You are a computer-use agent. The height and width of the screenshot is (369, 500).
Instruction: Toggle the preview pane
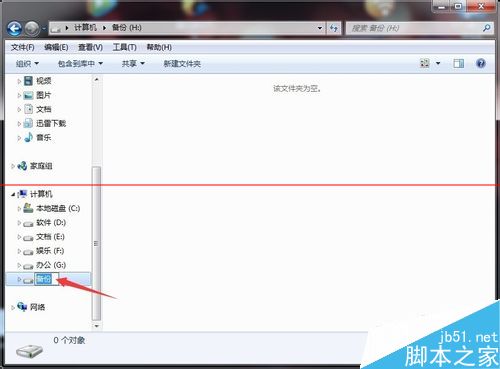[x=459, y=63]
